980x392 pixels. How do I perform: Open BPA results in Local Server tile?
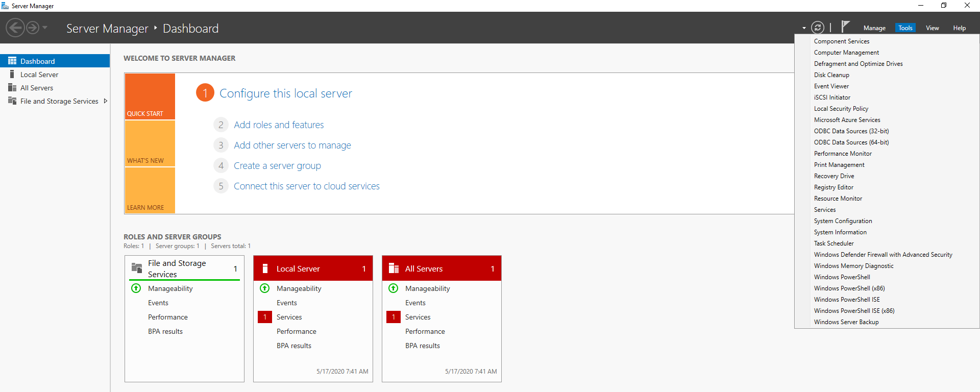(294, 346)
